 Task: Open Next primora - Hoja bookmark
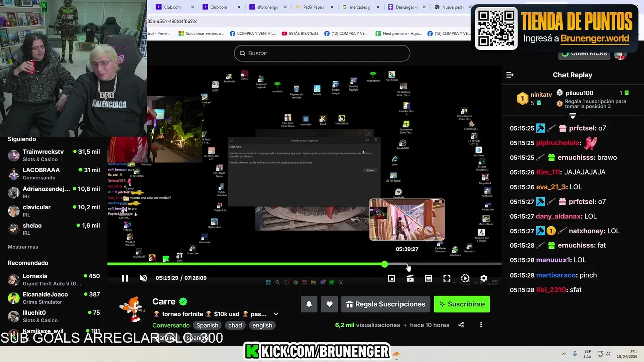(x=398, y=34)
